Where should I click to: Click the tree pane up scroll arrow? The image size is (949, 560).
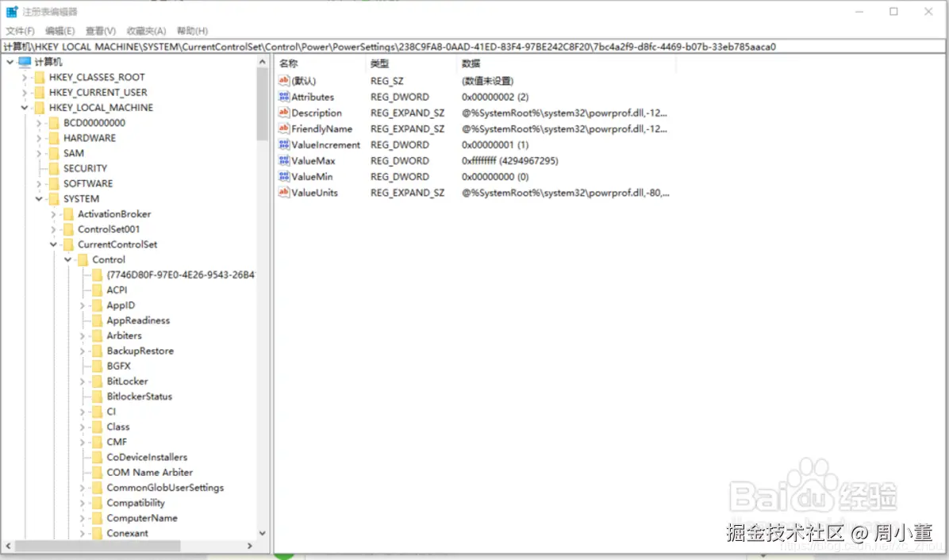[x=262, y=62]
